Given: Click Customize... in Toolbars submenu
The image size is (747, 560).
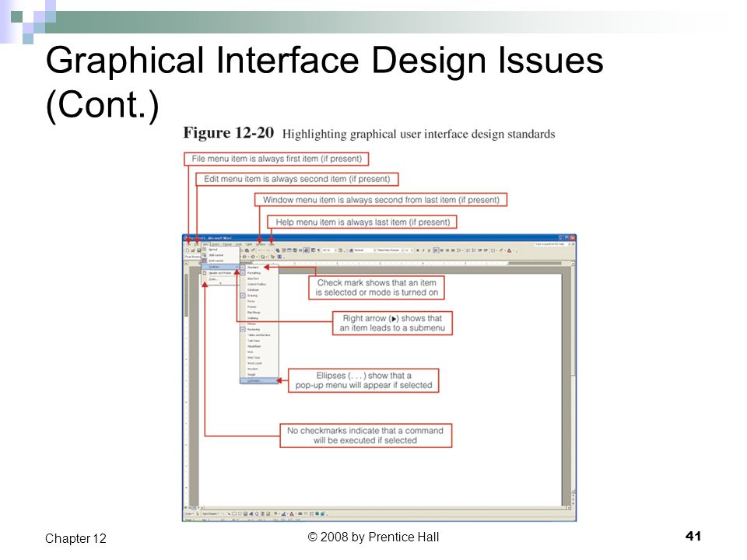Looking at the screenshot, I should (x=259, y=380).
